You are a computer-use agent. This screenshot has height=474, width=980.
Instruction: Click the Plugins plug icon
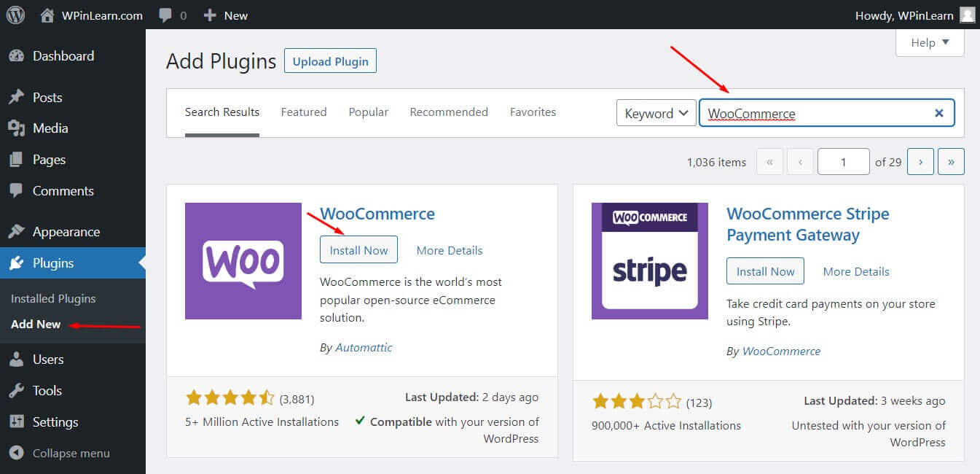click(16, 263)
